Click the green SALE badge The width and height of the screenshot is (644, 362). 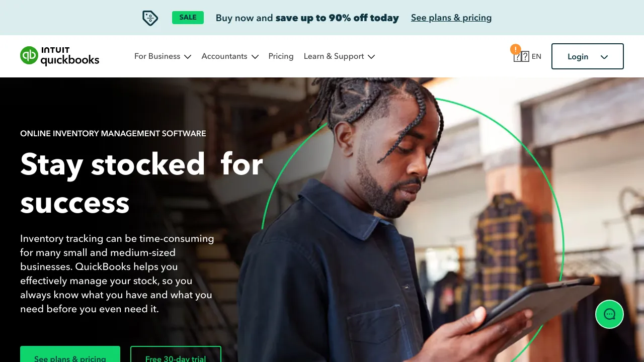[x=188, y=18]
